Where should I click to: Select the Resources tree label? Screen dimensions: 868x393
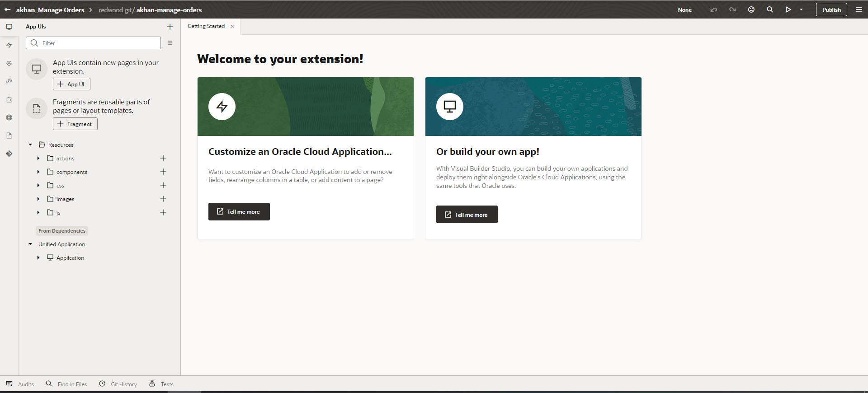coord(61,145)
